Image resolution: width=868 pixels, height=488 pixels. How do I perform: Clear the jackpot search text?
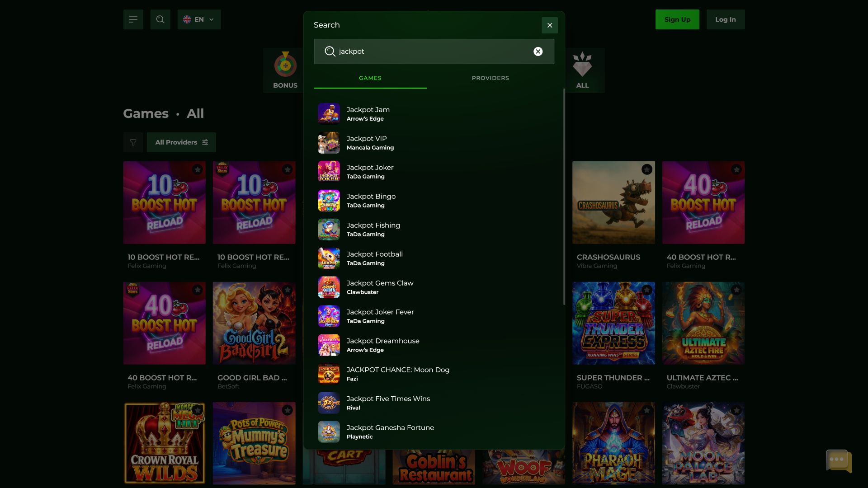[538, 52]
